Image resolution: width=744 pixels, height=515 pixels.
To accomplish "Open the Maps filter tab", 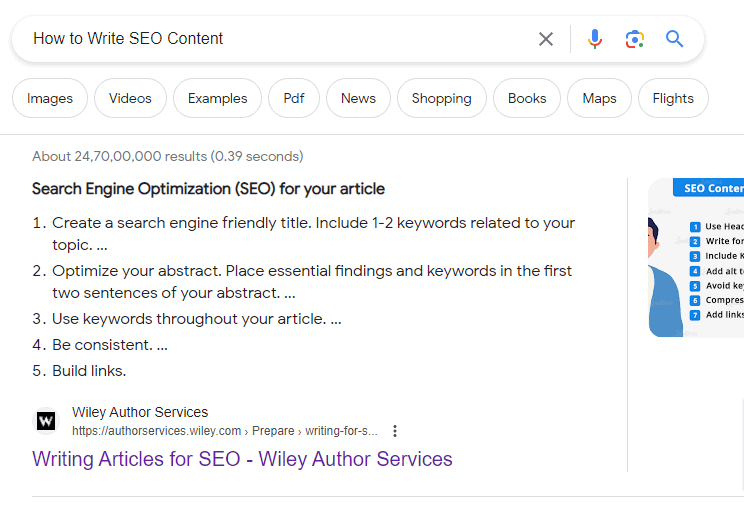I will tap(599, 98).
